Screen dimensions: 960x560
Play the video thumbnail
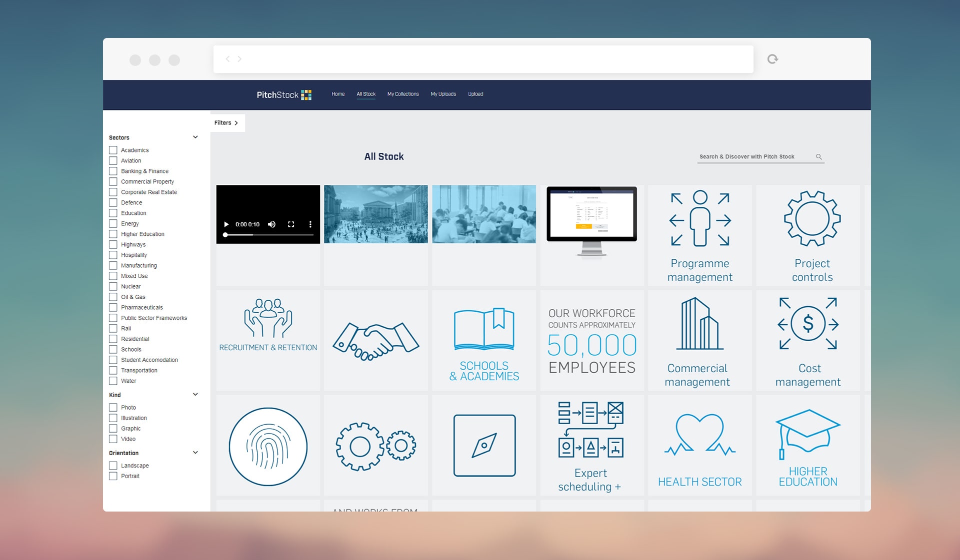226,224
